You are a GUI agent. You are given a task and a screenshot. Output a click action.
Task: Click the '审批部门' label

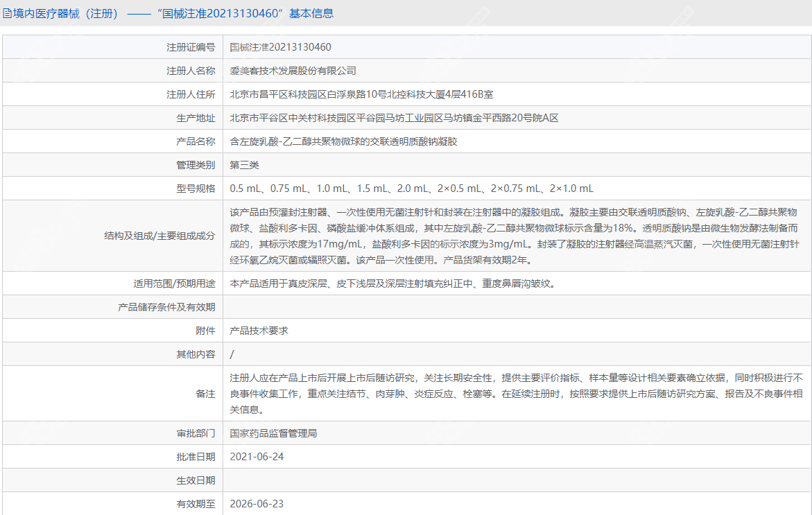coord(196,433)
